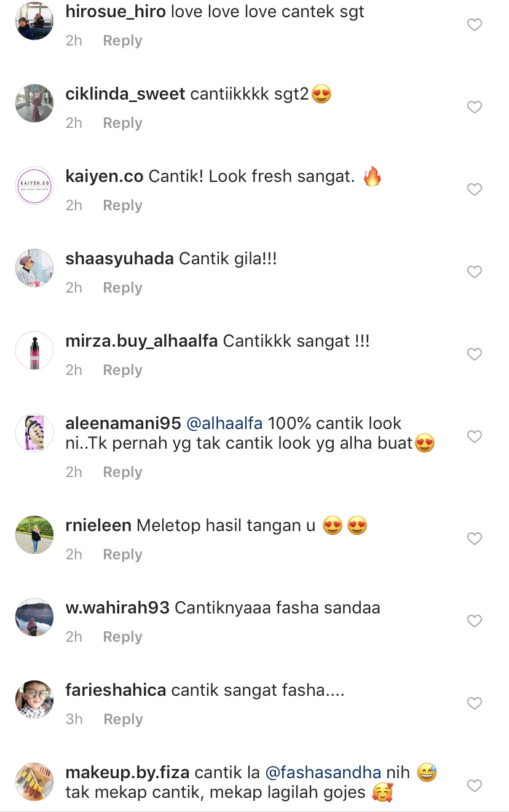The height and width of the screenshot is (812, 509).
Task: Heart the shaasyuhada 'Cantik gila' comment
Action: pyautogui.click(x=475, y=272)
